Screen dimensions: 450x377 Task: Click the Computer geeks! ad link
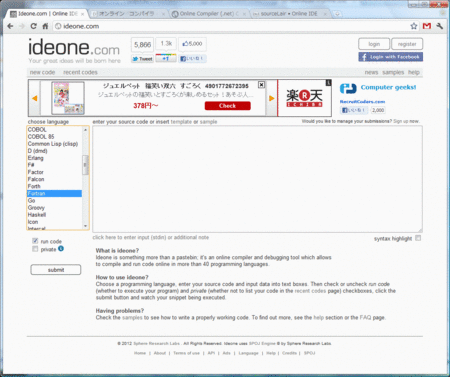click(388, 87)
